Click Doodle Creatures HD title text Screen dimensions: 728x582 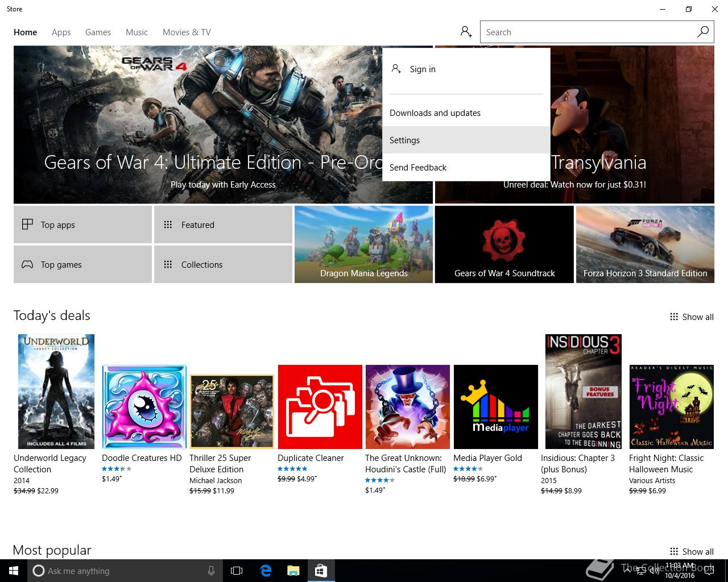(x=142, y=458)
